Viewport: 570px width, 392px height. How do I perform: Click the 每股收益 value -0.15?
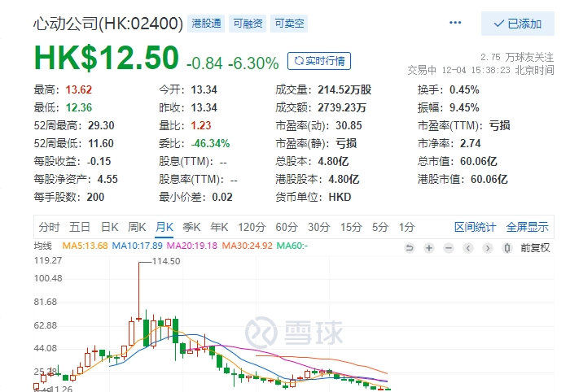coord(99,161)
